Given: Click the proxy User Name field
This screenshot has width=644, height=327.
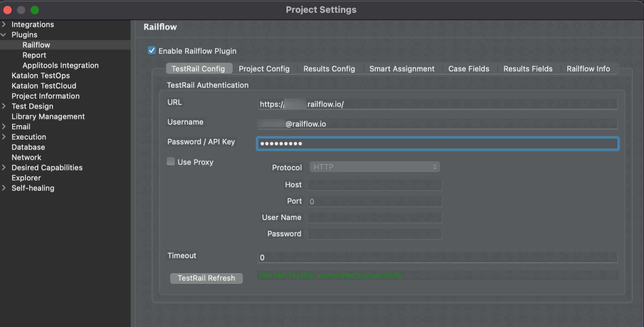Looking at the screenshot, I should click(375, 218).
